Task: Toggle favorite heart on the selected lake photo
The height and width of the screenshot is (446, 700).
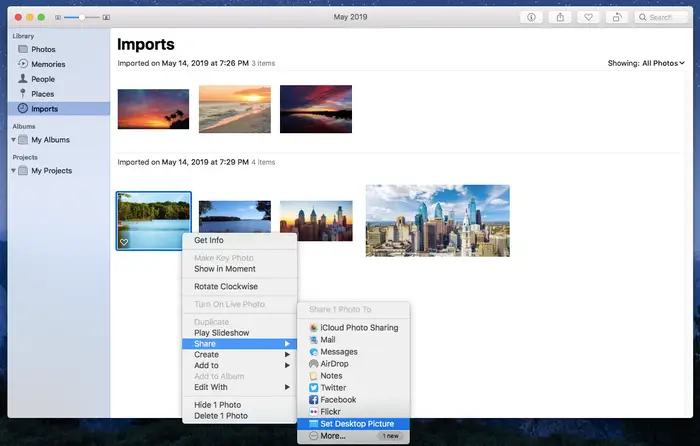Action: (124, 242)
